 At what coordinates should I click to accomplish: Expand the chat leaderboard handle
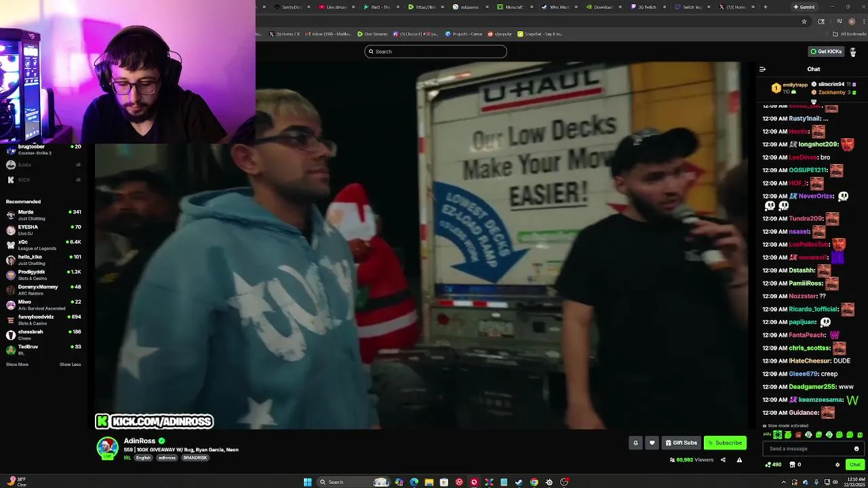pyautogui.click(x=813, y=102)
